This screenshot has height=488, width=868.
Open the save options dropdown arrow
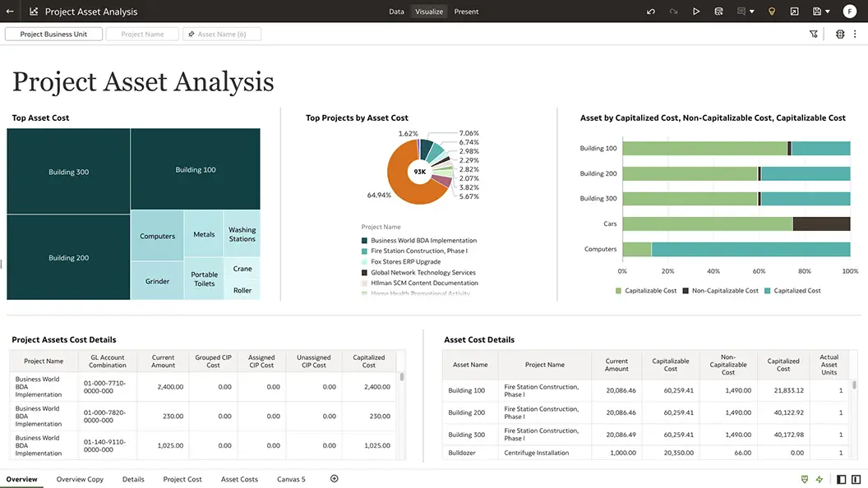coord(828,11)
